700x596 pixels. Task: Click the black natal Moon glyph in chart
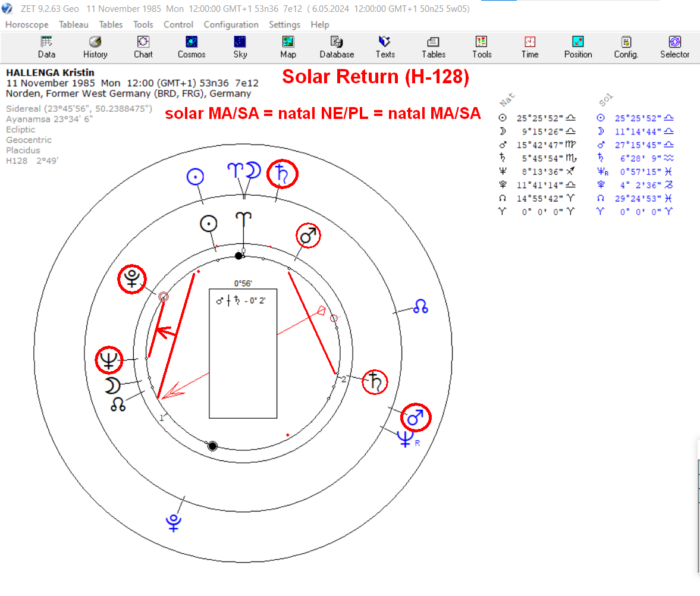112,385
